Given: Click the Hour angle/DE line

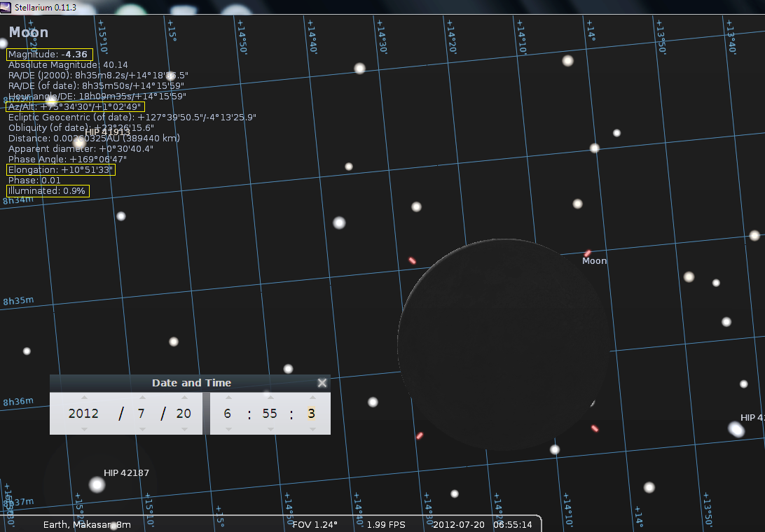Looking at the screenshot, I should (x=97, y=96).
